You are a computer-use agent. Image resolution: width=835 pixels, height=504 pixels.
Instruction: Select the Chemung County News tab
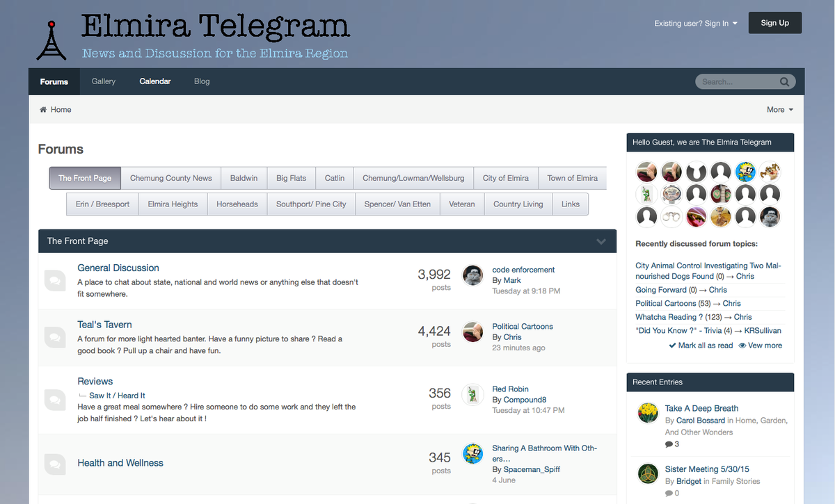pos(171,178)
